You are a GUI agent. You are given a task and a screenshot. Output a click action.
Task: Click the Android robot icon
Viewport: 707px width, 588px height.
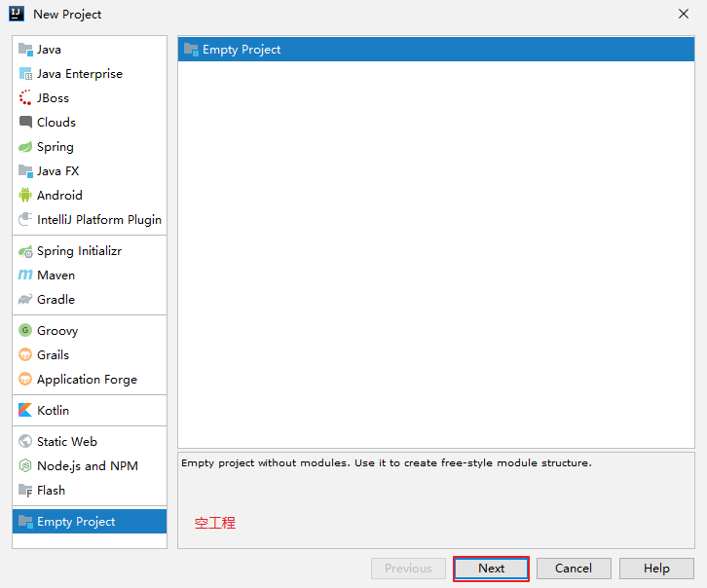(x=25, y=196)
